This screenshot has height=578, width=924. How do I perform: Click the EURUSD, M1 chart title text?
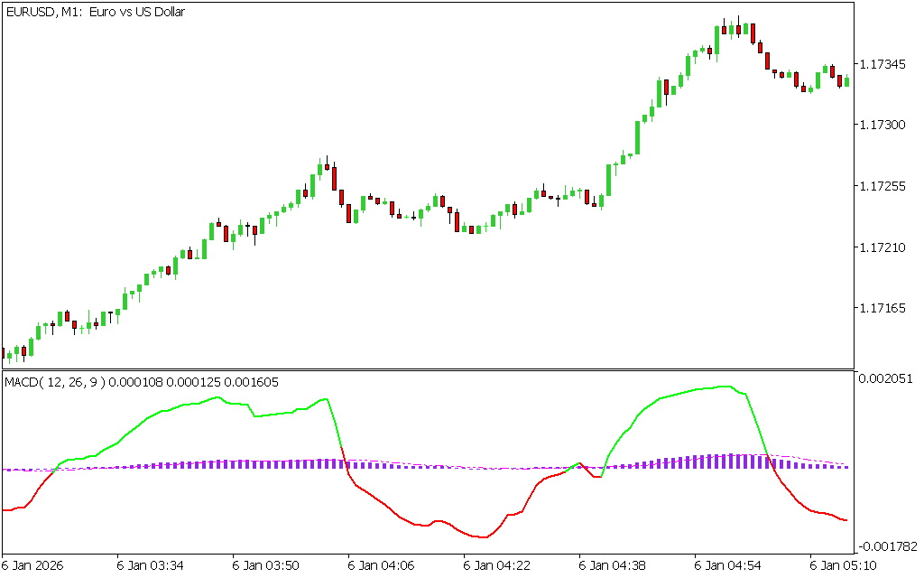[95, 12]
